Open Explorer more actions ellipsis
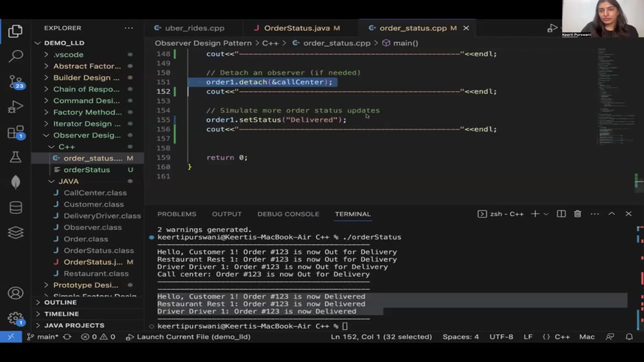Image resolution: width=644 pixels, height=362 pixels. [x=129, y=28]
